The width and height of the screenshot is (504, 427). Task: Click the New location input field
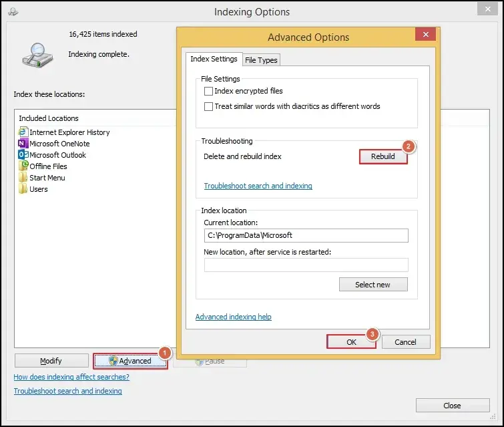click(x=306, y=265)
